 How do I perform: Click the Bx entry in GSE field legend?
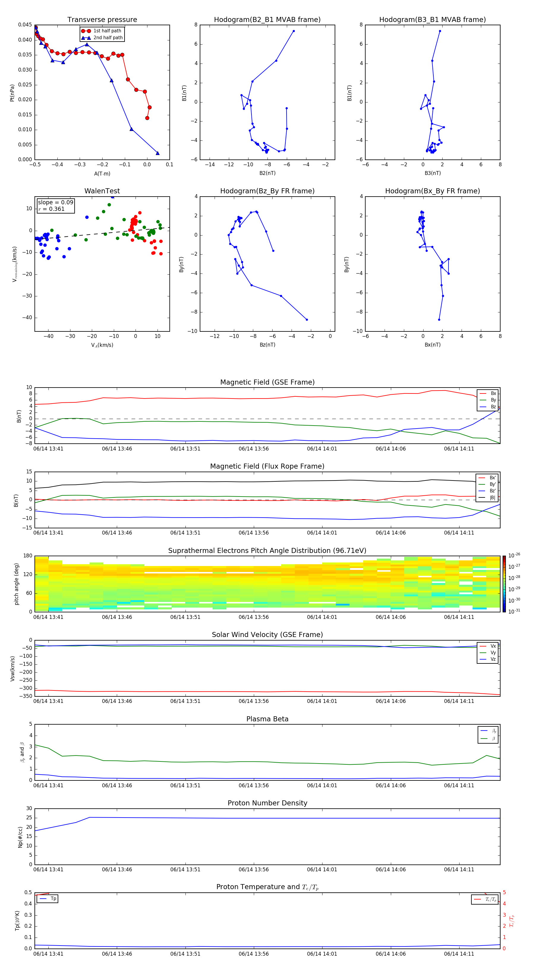[x=488, y=393]
